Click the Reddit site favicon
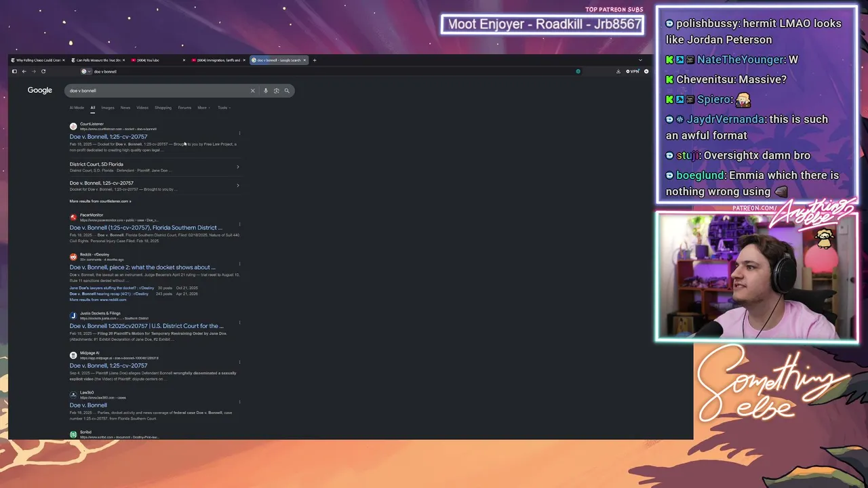Viewport: 868px width, 488px height. pyautogui.click(x=73, y=257)
